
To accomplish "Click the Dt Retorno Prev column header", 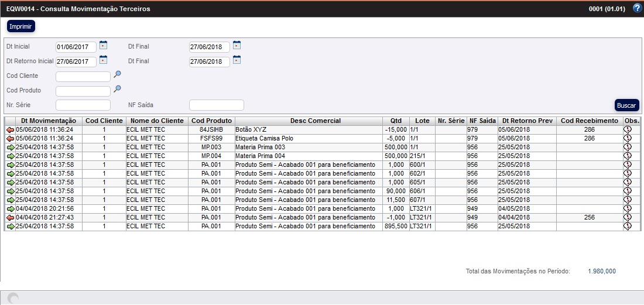I will pos(527,121).
